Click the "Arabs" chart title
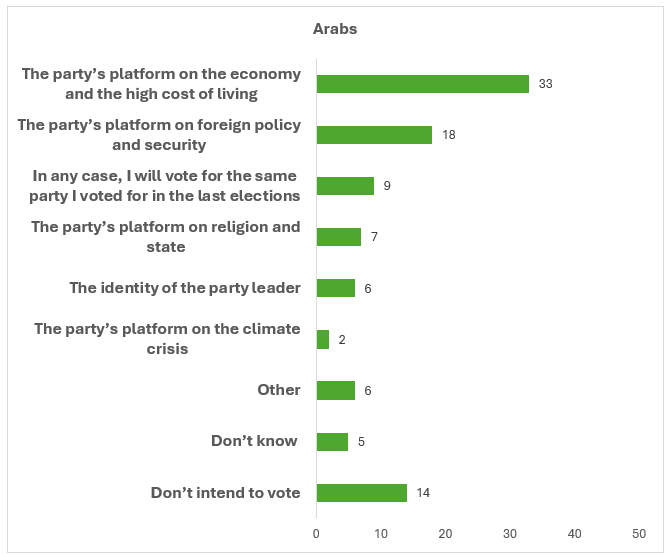This screenshot has height=557, width=672. coord(335,29)
